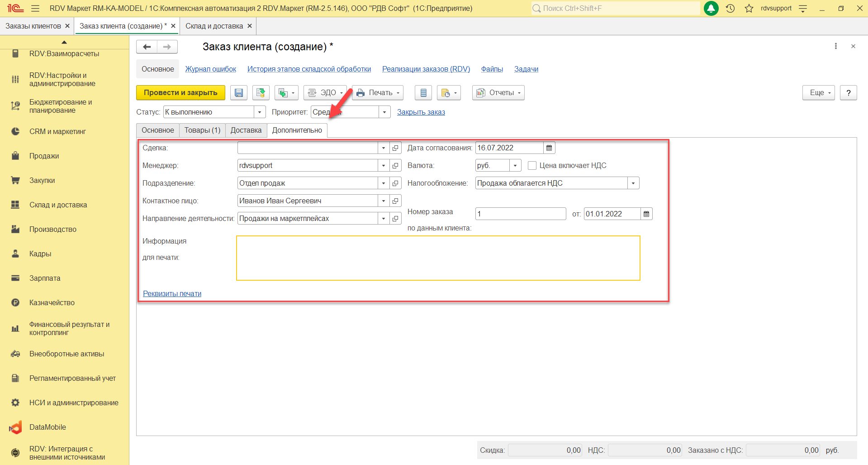This screenshot has width=868, height=465.
Task: Open the Печать dropdown menu
Action: (x=379, y=93)
